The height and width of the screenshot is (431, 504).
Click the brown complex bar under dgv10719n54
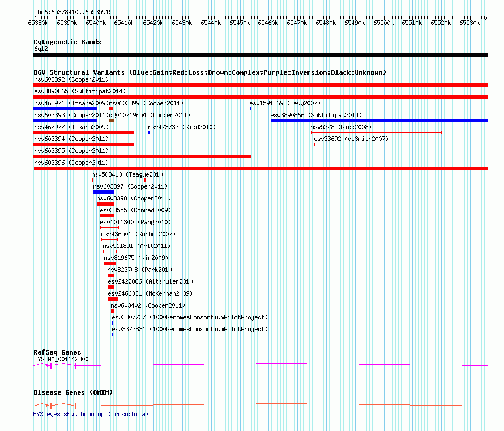112,121
